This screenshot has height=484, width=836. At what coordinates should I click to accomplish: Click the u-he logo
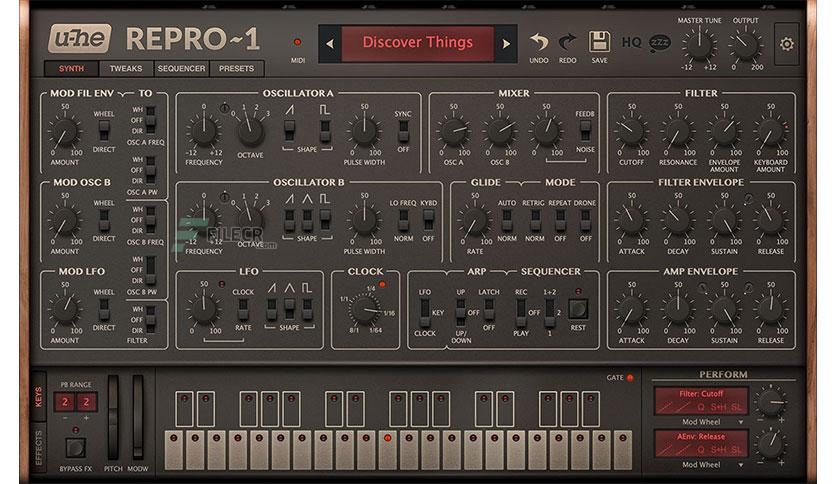(80, 38)
